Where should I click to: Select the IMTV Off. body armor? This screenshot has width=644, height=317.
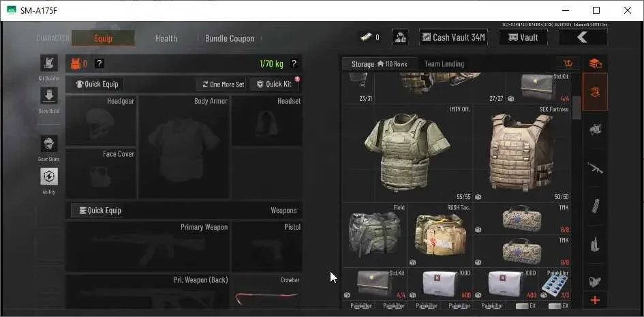[x=407, y=153]
